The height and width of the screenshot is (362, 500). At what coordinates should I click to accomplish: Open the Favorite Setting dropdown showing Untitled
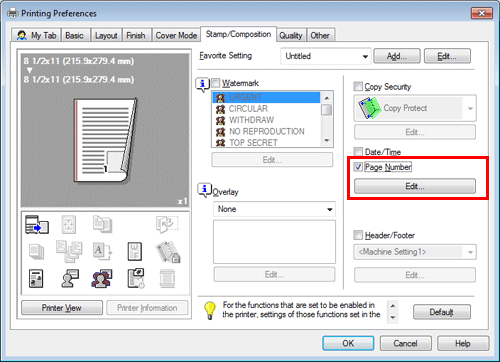pyautogui.click(x=326, y=56)
